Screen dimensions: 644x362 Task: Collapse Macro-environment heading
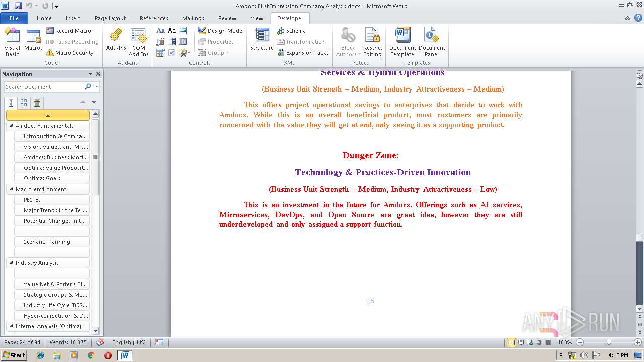11,189
